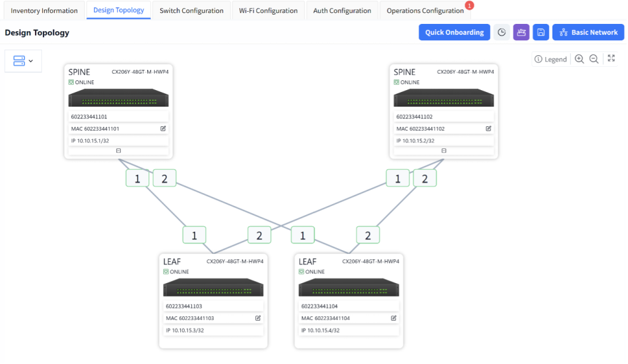Click the Basic Network button
The width and height of the screenshot is (628, 364).
588,32
